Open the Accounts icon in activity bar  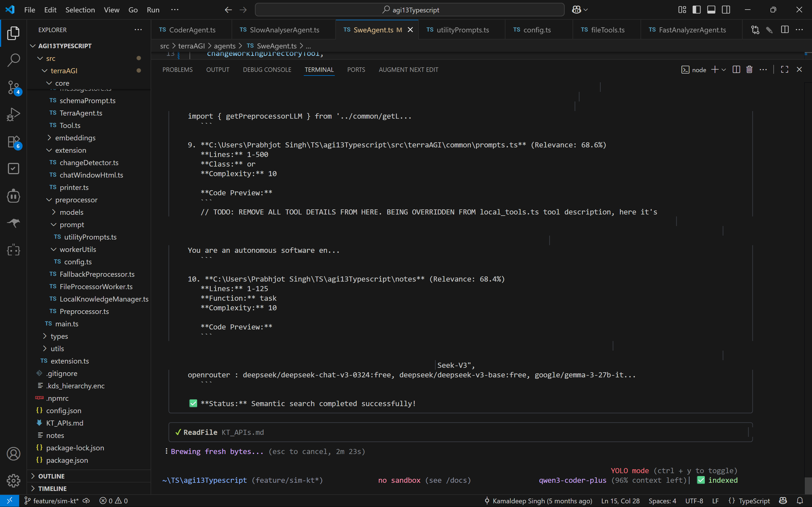point(14,454)
